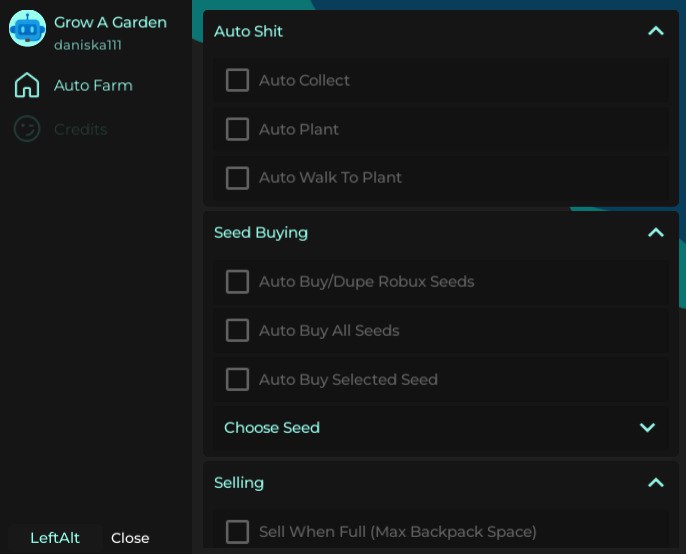Toggle the Auto Plant checkbox

tap(237, 129)
